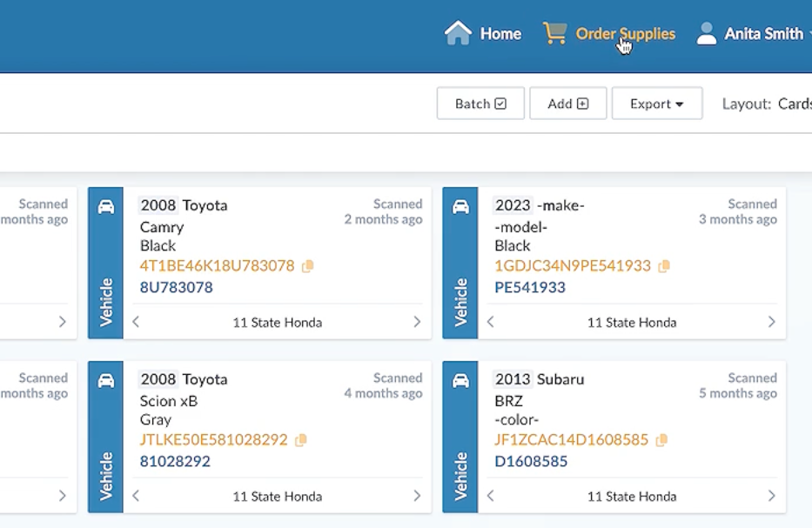812x528 pixels.
Task: Click the right chevron on the cut-off top-left card
Action: point(62,322)
